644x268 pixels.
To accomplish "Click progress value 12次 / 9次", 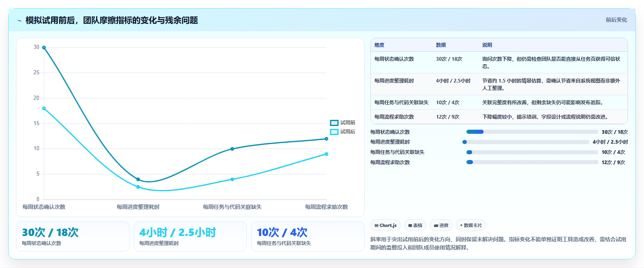I will coord(613,163).
